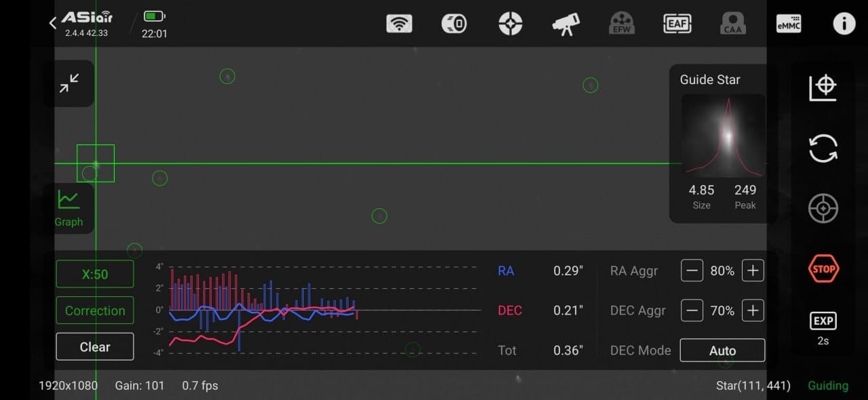The height and width of the screenshot is (400, 868).
Task: Tap the Guide Star profile thumbnail
Action: pyautogui.click(x=724, y=136)
